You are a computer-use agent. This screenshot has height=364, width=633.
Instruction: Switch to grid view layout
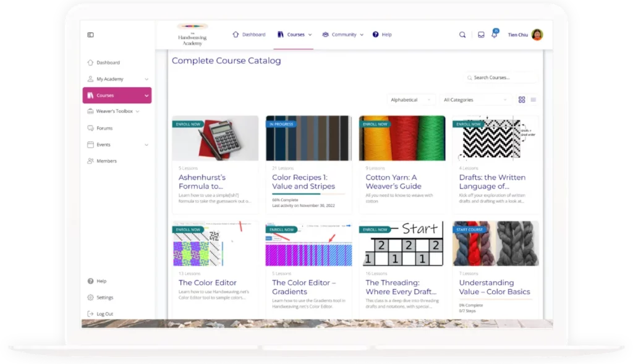pyautogui.click(x=522, y=99)
